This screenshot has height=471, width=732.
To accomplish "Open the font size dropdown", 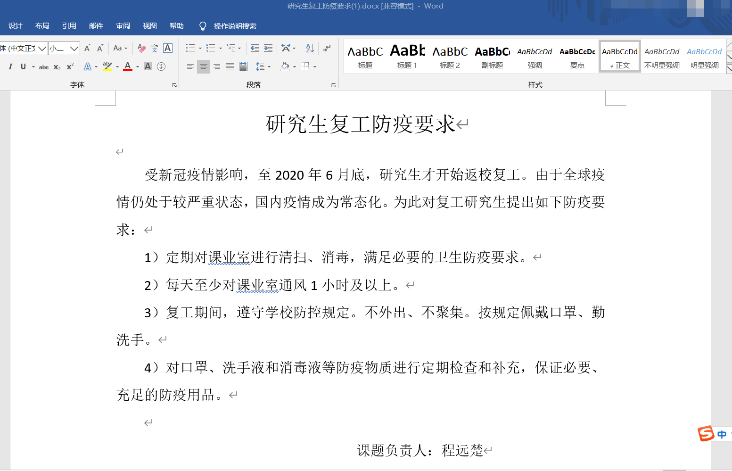I will pos(73,48).
